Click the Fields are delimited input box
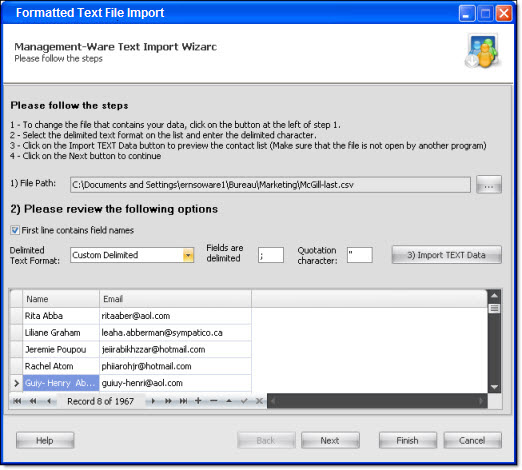This screenshot has width=522, height=470. pyautogui.click(x=271, y=255)
